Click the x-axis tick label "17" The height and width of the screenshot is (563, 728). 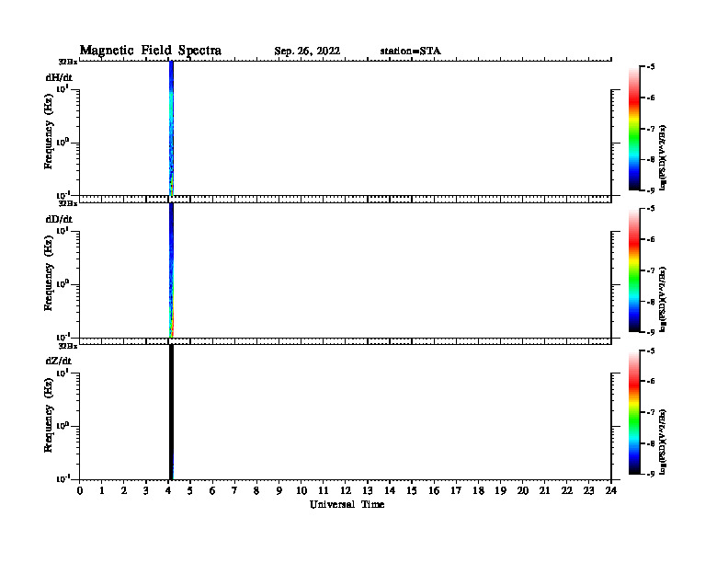pos(456,491)
